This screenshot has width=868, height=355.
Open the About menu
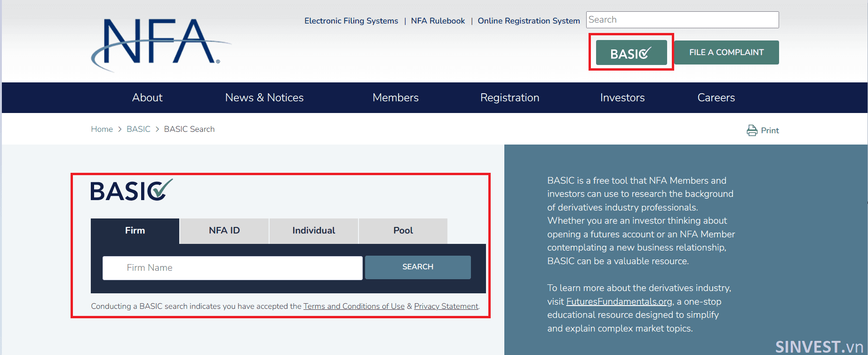(147, 97)
